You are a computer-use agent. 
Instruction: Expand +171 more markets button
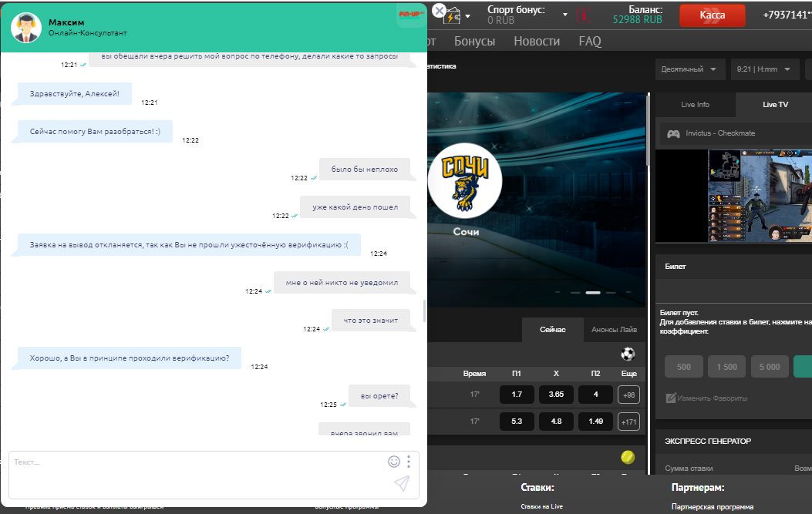(628, 422)
